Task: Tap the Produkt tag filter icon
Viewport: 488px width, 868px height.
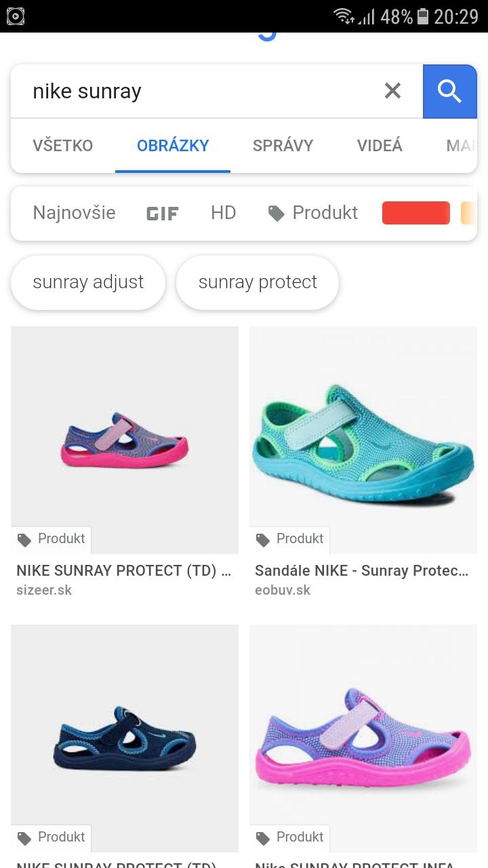Action: [x=277, y=214]
